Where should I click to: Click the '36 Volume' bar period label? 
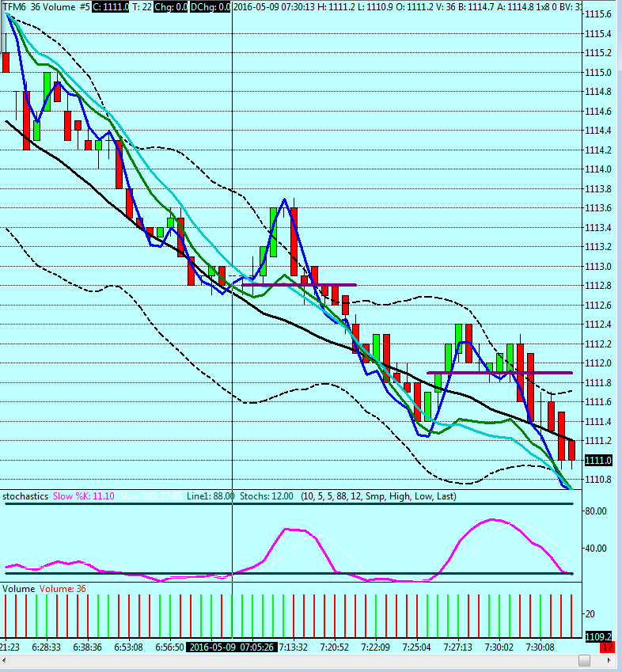click(x=53, y=7)
